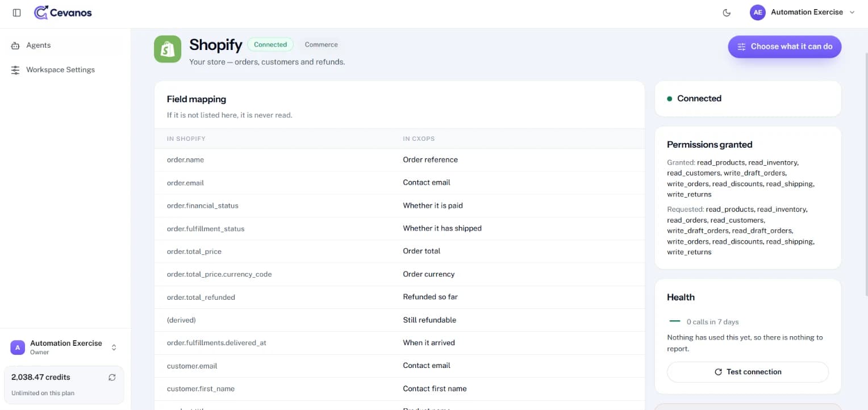Toggle the sidebar collapse icon
Screen dimensions: 868x410
(16, 12)
